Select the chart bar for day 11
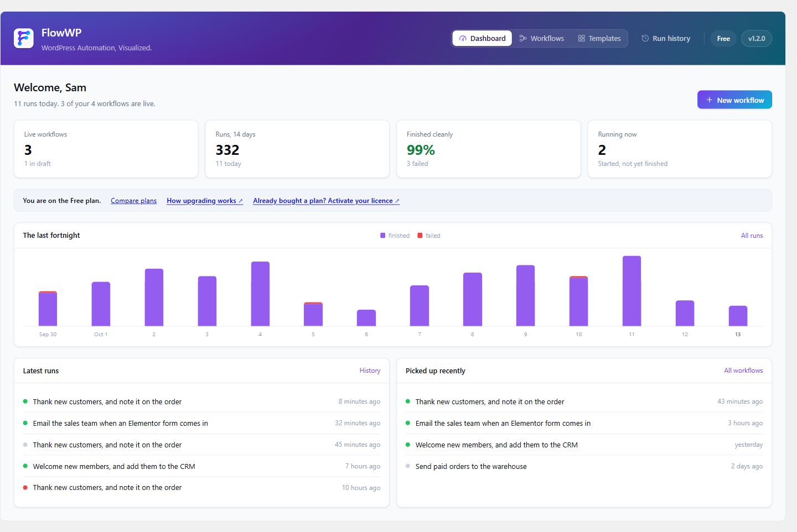The height and width of the screenshot is (532, 797). pos(632,291)
